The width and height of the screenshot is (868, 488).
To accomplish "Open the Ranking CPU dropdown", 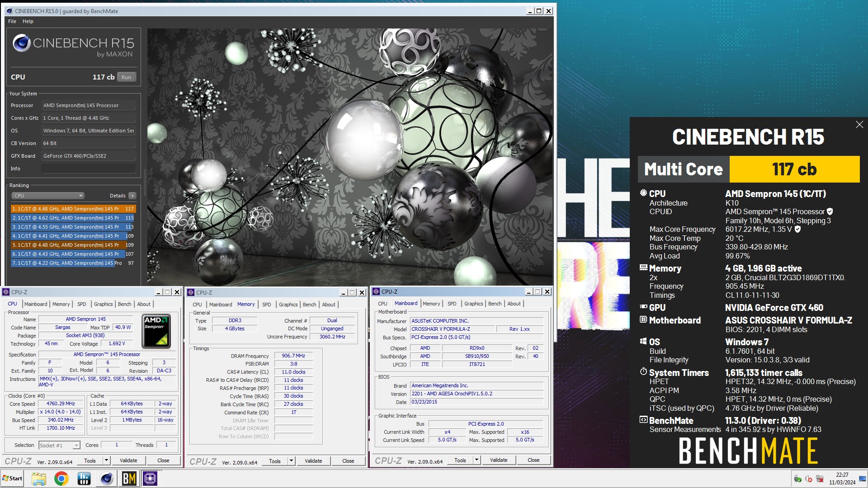I will (x=48, y=196).
